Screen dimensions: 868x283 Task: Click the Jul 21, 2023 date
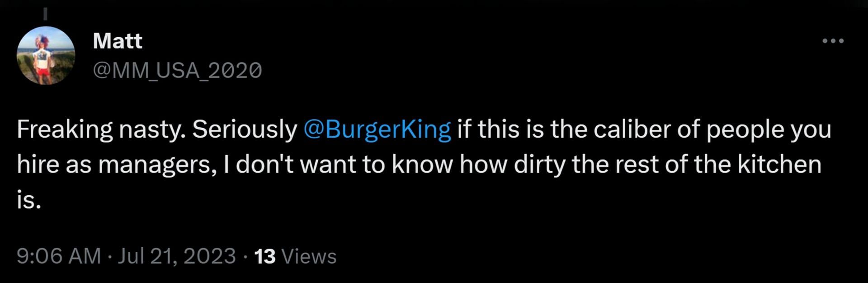[x=177, y=256]
